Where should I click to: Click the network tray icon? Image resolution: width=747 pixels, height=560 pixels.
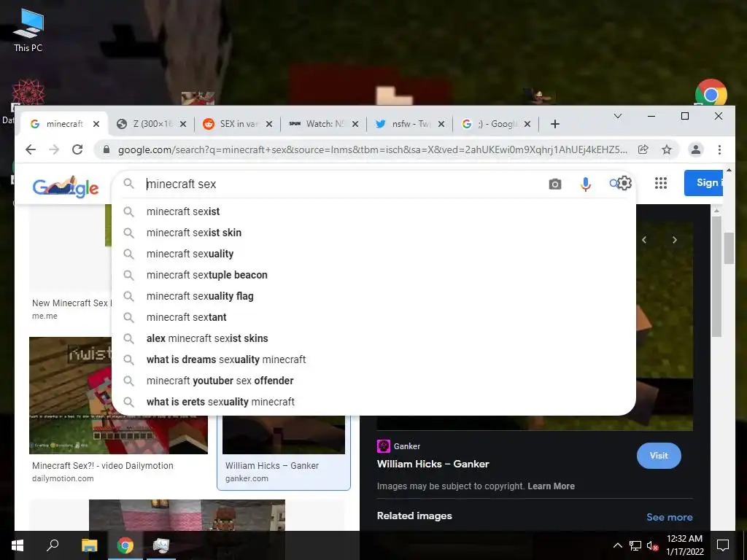point(635,545)
